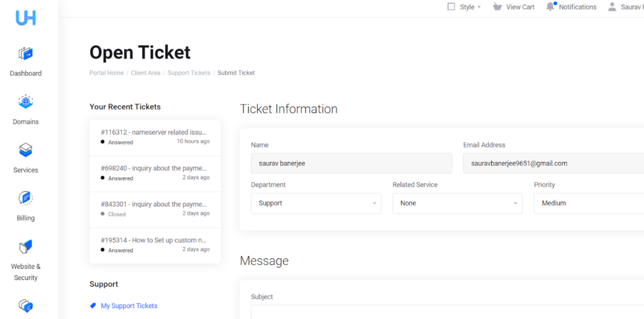Open the Billing sidebar icon
The height and width of the screenshot is (319, 644).
[x=26, y=198]
